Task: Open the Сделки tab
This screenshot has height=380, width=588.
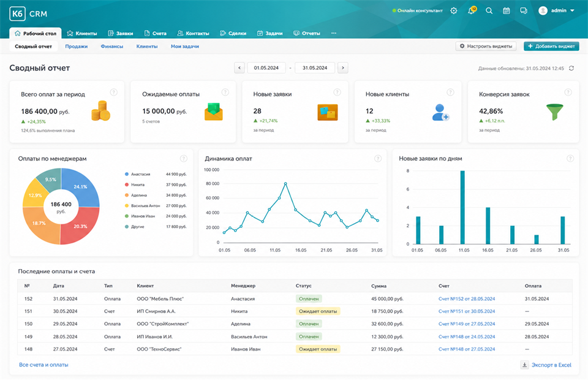Action: [233, 33]
